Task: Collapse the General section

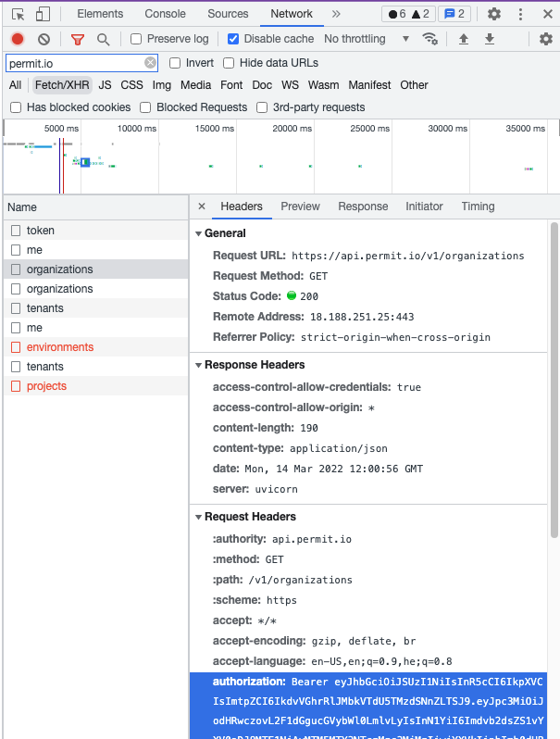Action: [198, 233]
